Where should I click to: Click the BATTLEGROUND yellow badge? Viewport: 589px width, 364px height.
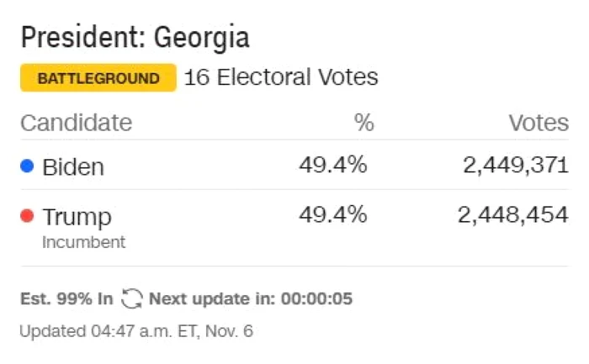pyautogui.click(x=98, y=77)
